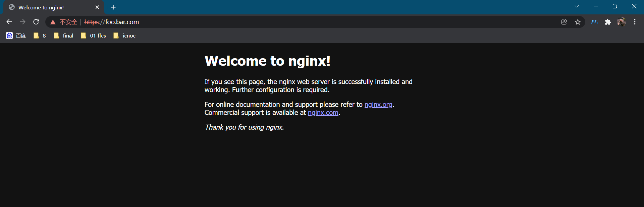The width and height of the screenshot is (644, 207).
Task: Go back to the previous page
Action: point(9,22)
